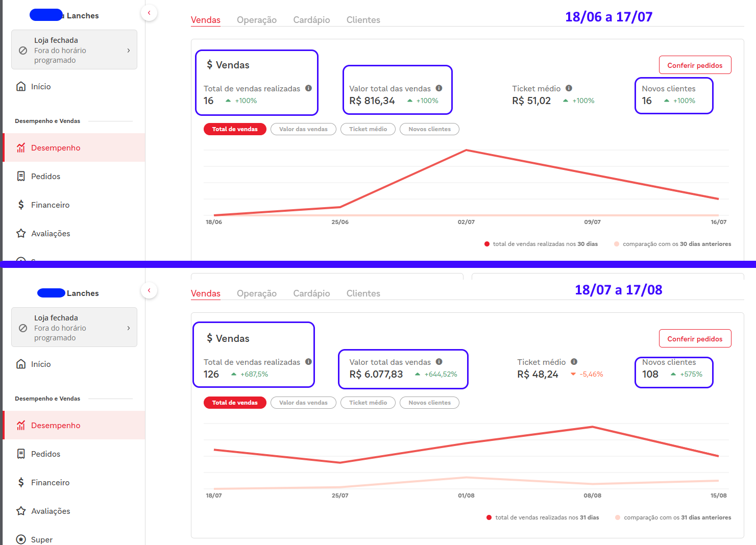Click Início home icon in 18/06–17/07 view

[x=21, y=86]
